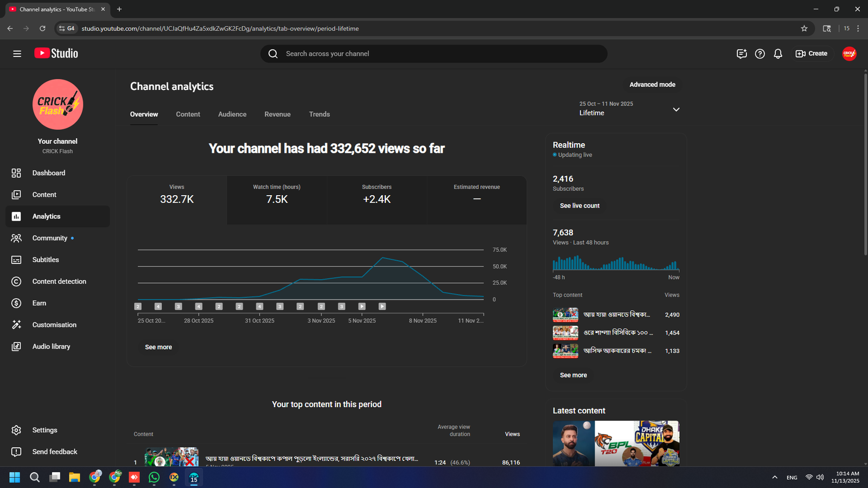Select the Estimated revenue metric card

[477, 200]
